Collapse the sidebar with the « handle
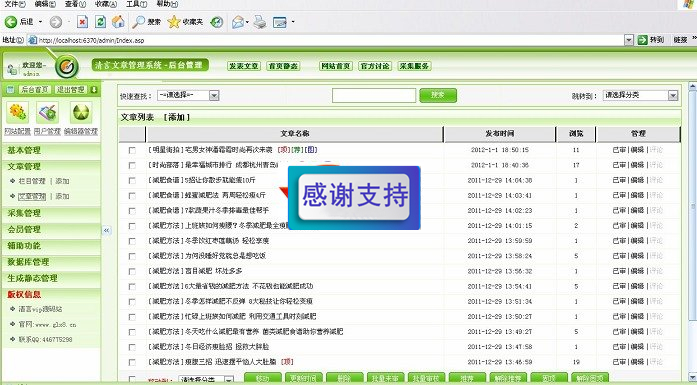The height and width of the screenshot is (385, 697). tap(107, 230)
